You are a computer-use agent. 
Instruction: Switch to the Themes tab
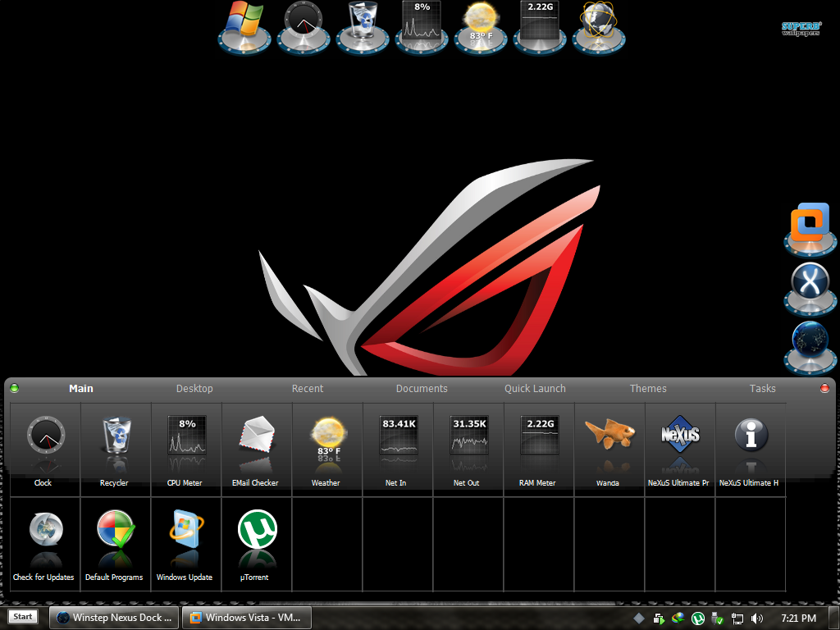(648, 388)
